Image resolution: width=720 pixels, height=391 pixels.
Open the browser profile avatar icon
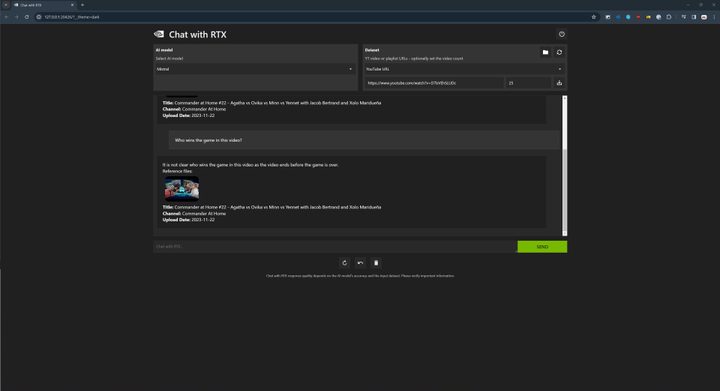pos(704,17)
